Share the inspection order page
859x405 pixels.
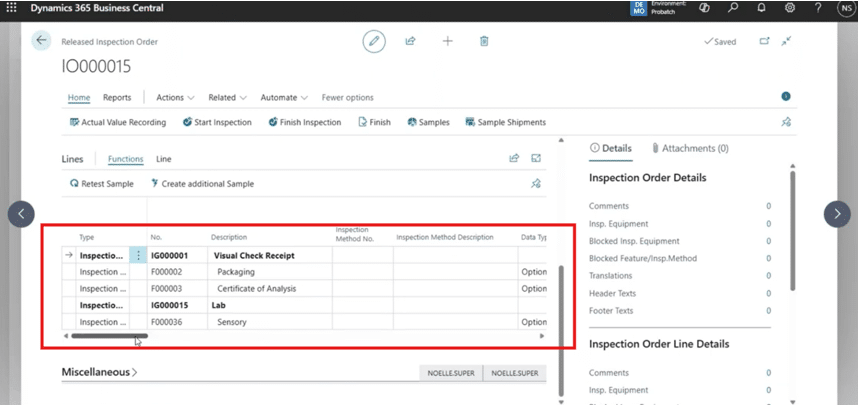[410, 41]
